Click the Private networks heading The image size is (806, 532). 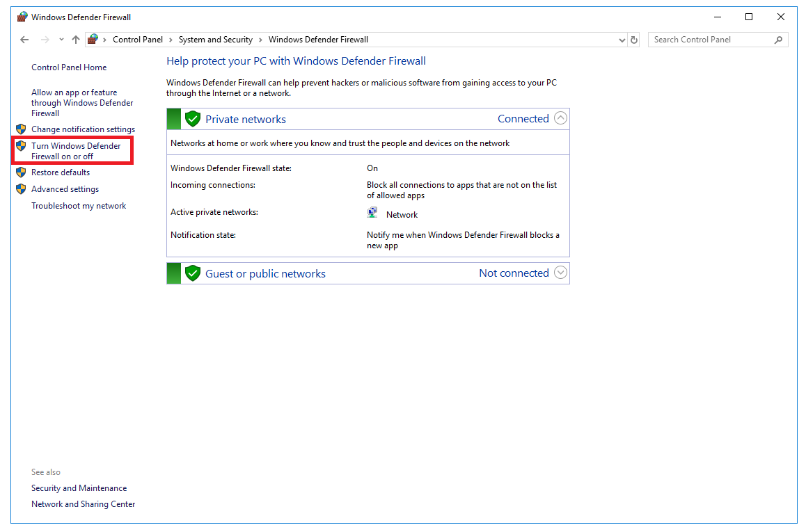(x=246, y=119)
